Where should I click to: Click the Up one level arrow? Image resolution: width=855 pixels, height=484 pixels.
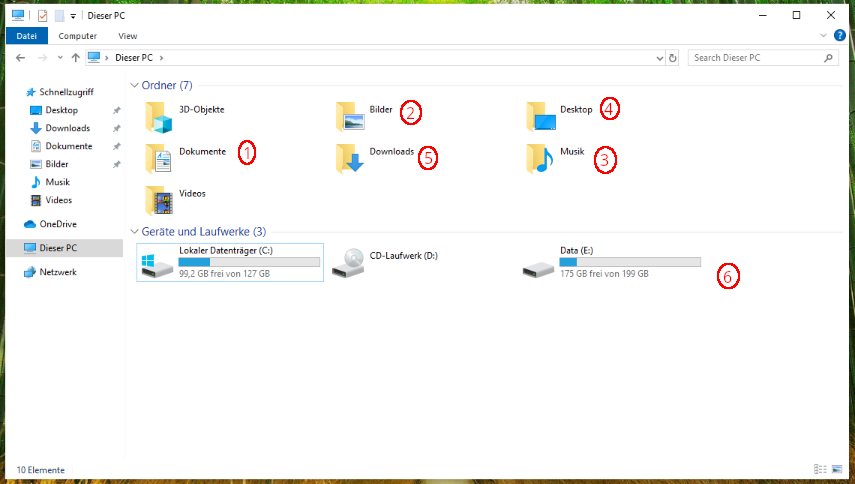tap(75, 58)
